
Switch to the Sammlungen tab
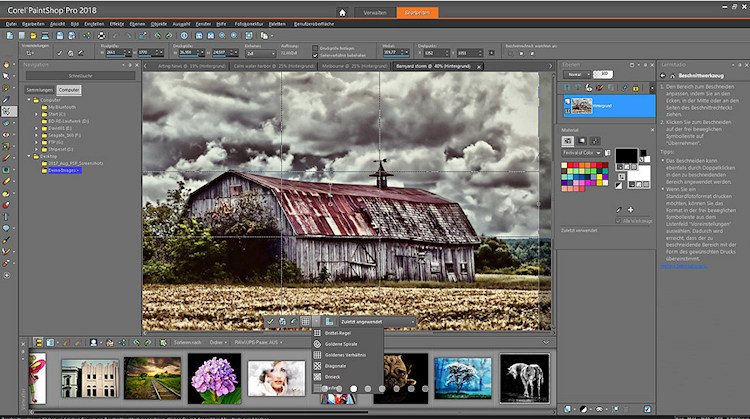pyautogui.click(x=39, y=89)
